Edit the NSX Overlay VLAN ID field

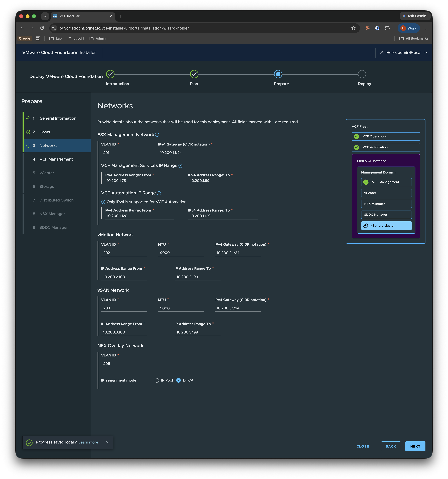[124, 364]
